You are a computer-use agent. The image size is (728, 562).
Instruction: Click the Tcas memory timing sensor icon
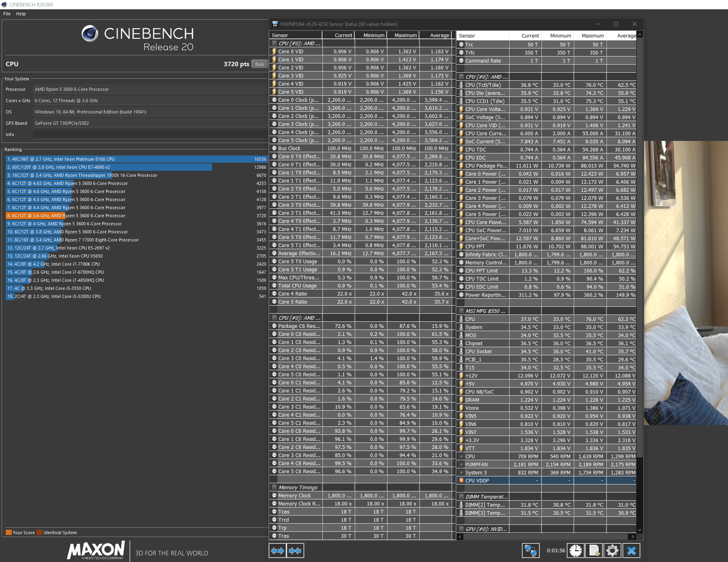pyautogui.click(x=274, y=512)
